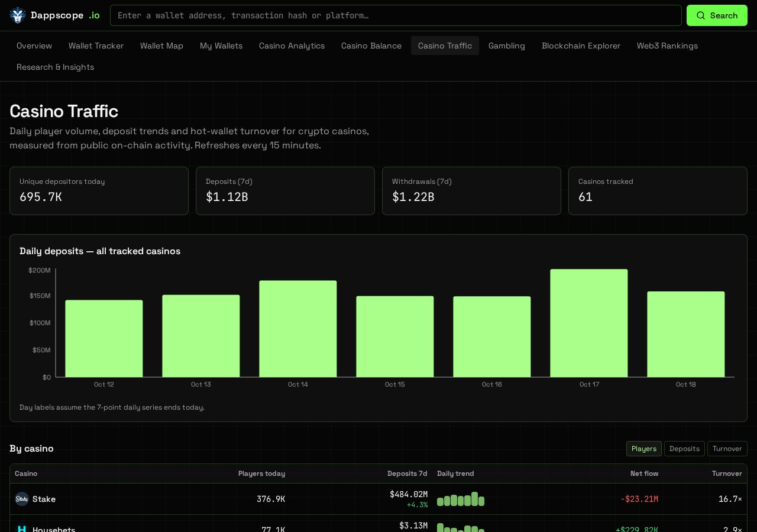Click the Casinos tracked stat card

658,191
